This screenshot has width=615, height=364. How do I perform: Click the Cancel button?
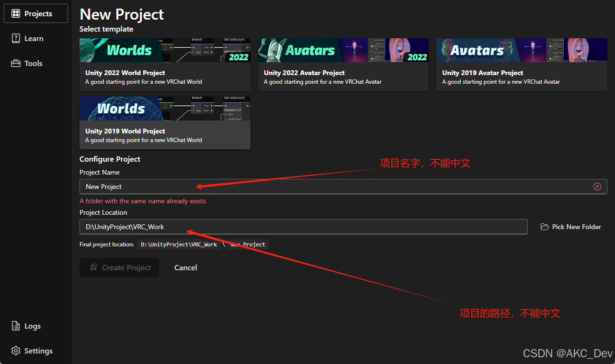[186, 267]
